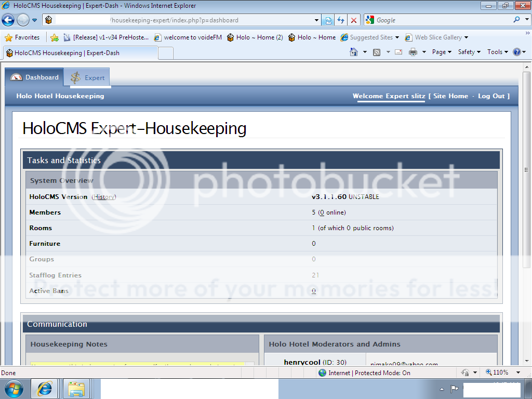
Task: Click the Compatibility View icon
Action: [328, 20]
